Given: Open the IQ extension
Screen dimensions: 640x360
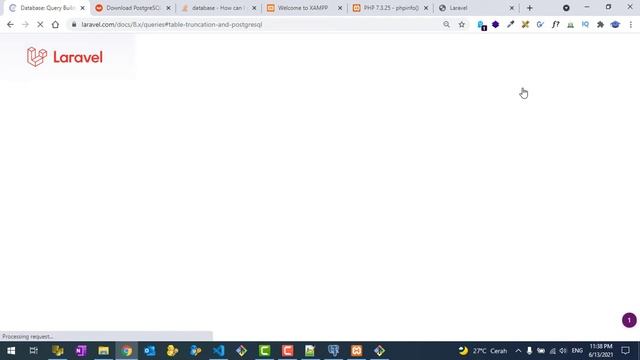Looking at the screenshot, I should [585, 24].
